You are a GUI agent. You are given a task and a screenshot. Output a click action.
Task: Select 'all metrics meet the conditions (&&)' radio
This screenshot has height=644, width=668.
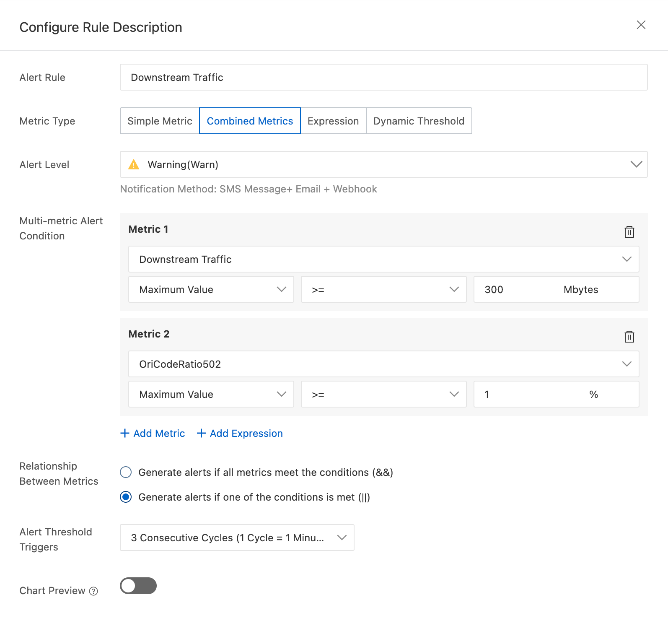coord(126,472)
